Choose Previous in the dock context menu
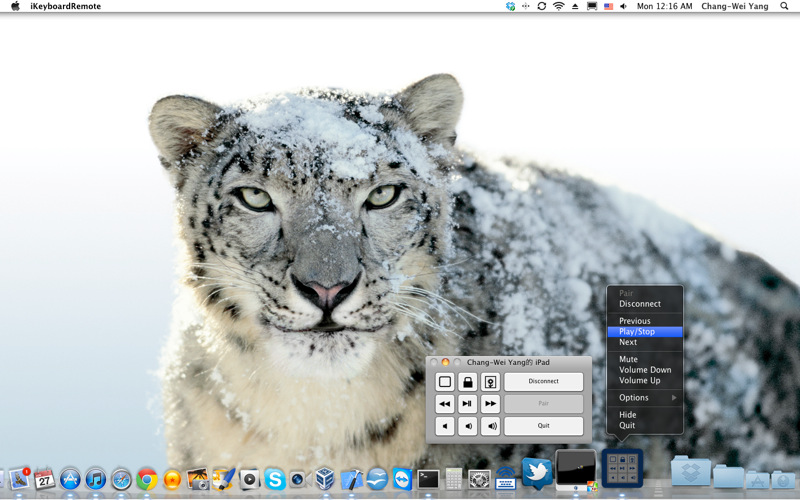The height and width of the screenshot is (500, 800). [645, 321]
